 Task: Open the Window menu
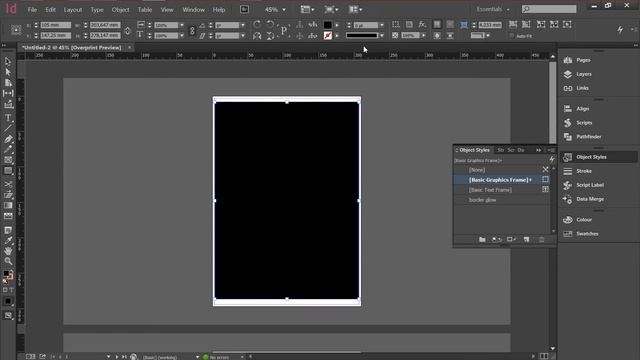(193, 9)
